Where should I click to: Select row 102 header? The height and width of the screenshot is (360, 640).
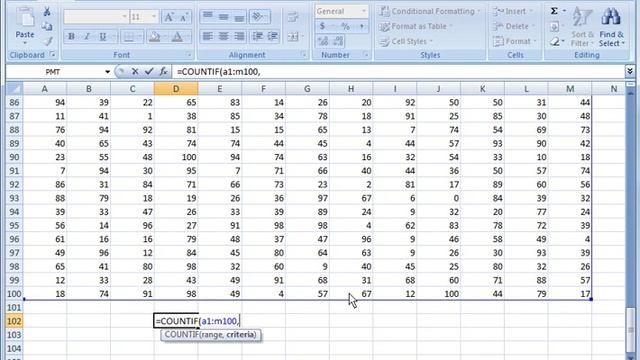(14, 321)
